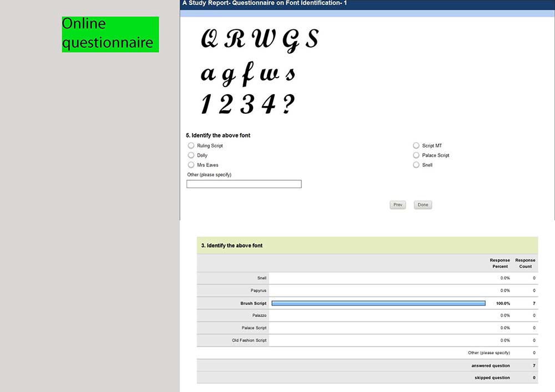This screenshot has height=392, width=555.
Task: Click the Brush Script response bar
Action: click(x=379, y=303)
